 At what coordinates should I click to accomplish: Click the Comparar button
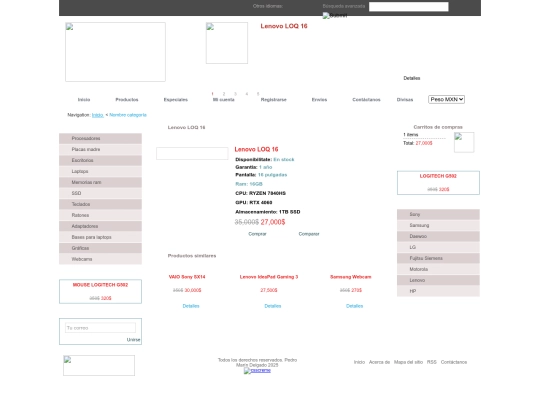point(309,234)
